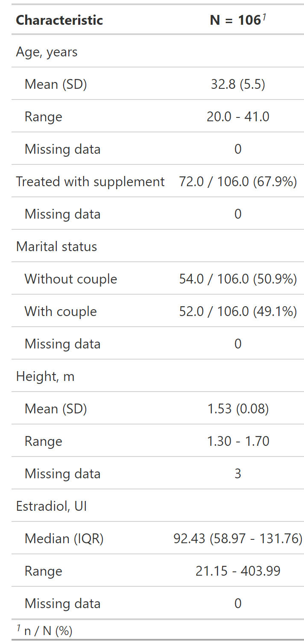Click the age range value 20.0 - 41.0
Screen dimensions: 304x644
(x=238, y=117)
